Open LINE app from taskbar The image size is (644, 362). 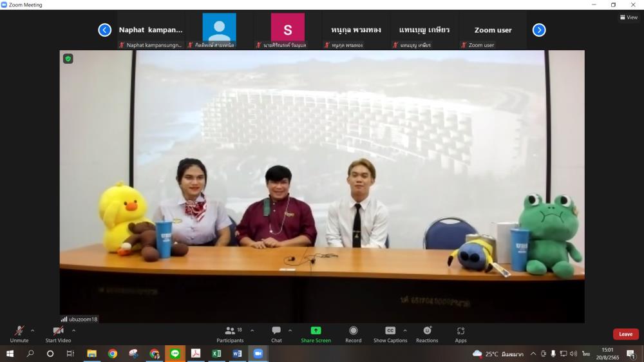coord(175,354)
